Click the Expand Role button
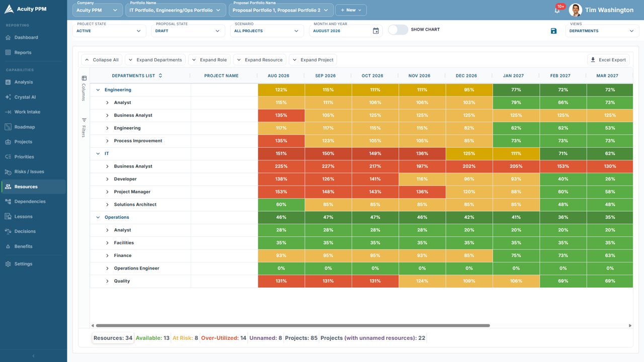 [x=209, y=60]
